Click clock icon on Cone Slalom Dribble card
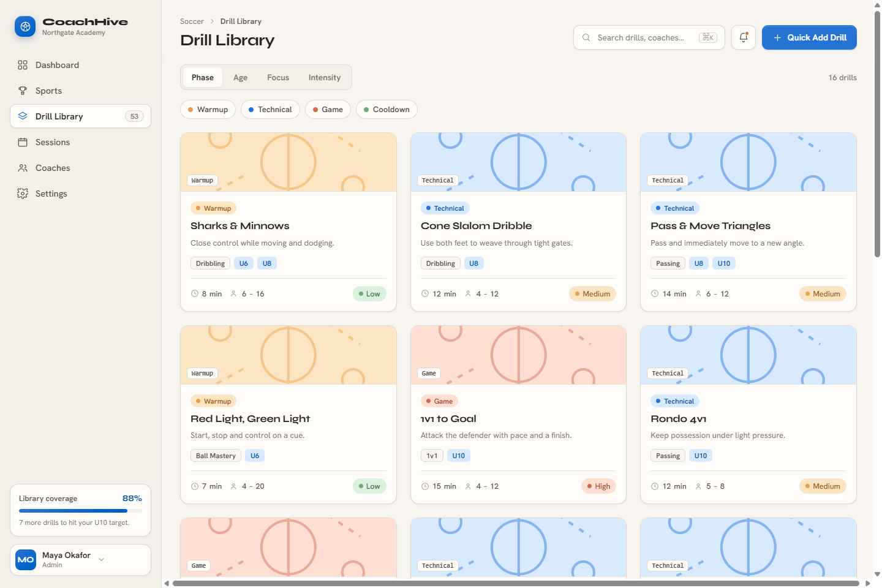The width and height of the screenshot is (882, 588). point(425,294)
